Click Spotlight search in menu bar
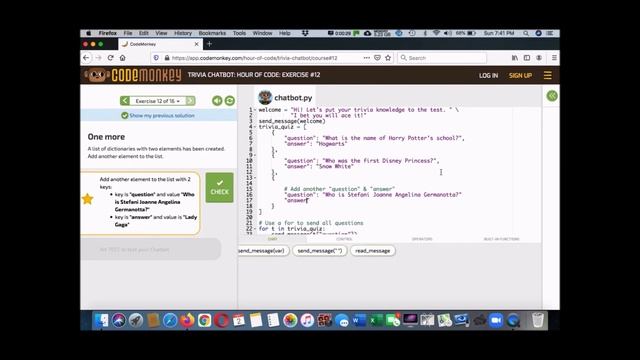 pyautogui.click(x=526, y=33)
